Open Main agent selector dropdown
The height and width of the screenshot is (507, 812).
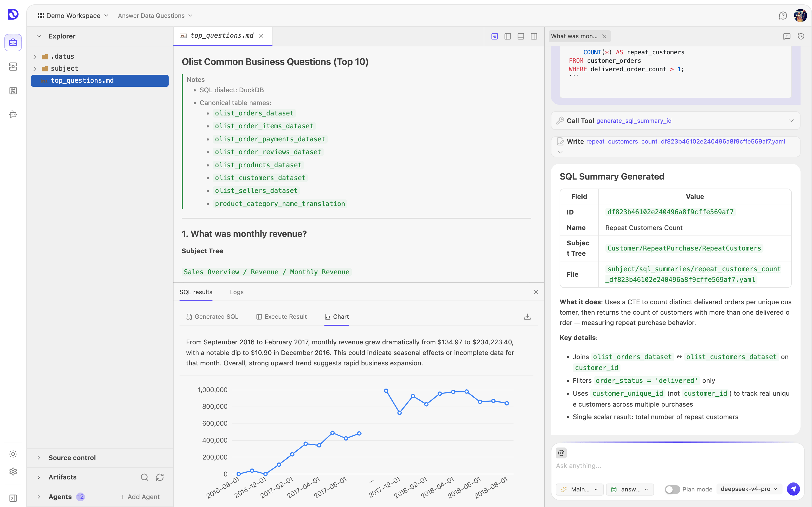[580, 489]
